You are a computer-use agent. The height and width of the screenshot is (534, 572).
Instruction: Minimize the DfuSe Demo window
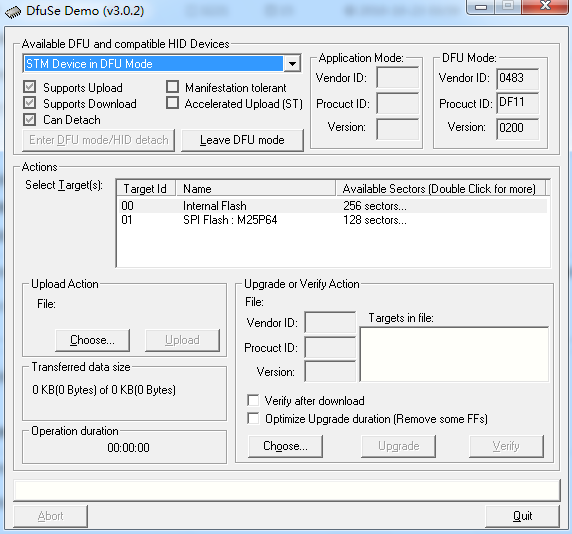tap(481, 7)
